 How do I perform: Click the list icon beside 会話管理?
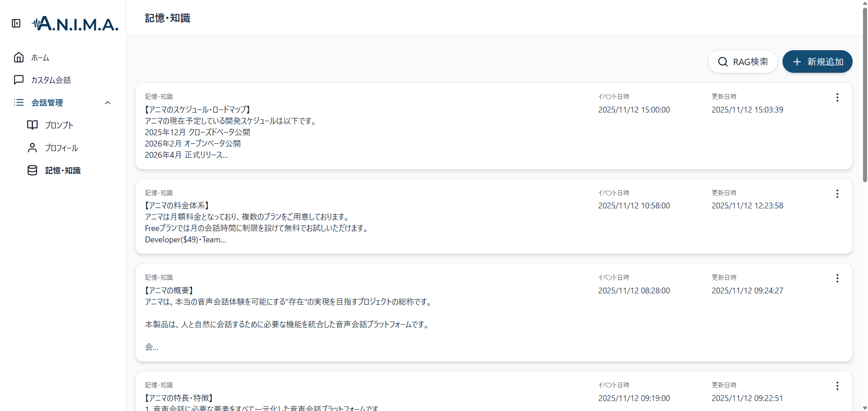tap(19, 103)
